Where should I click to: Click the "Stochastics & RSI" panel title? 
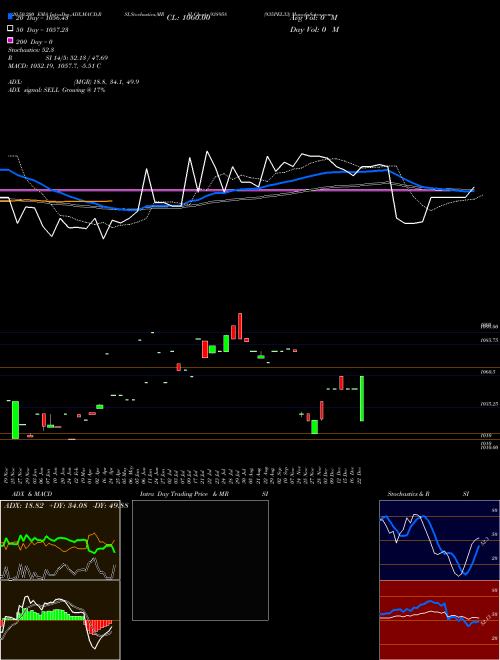[x=428, y=494]
